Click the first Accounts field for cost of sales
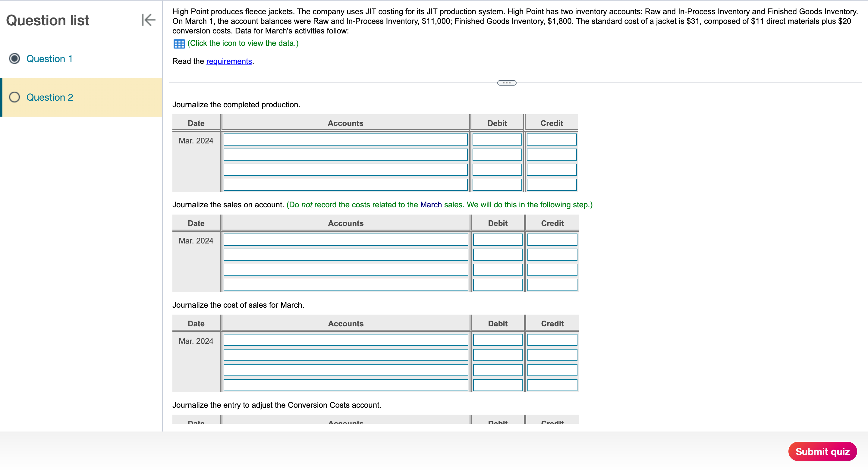Viewport: 868px width, 474px height. click(345, 340)
